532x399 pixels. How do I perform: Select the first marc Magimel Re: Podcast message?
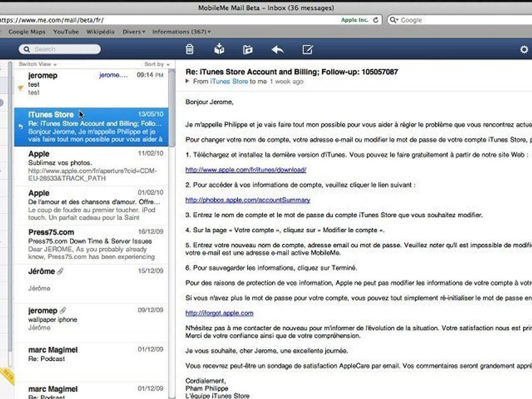(x=91, y=362)
